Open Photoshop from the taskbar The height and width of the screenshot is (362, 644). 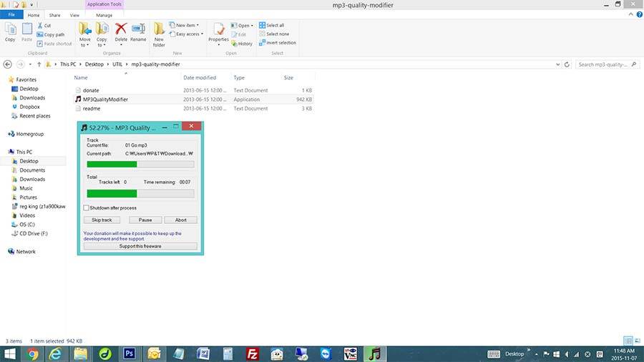[x=130, y=354]
